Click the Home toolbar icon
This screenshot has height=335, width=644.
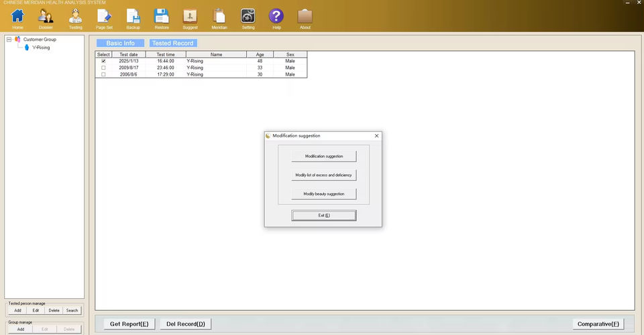point(17,17)
